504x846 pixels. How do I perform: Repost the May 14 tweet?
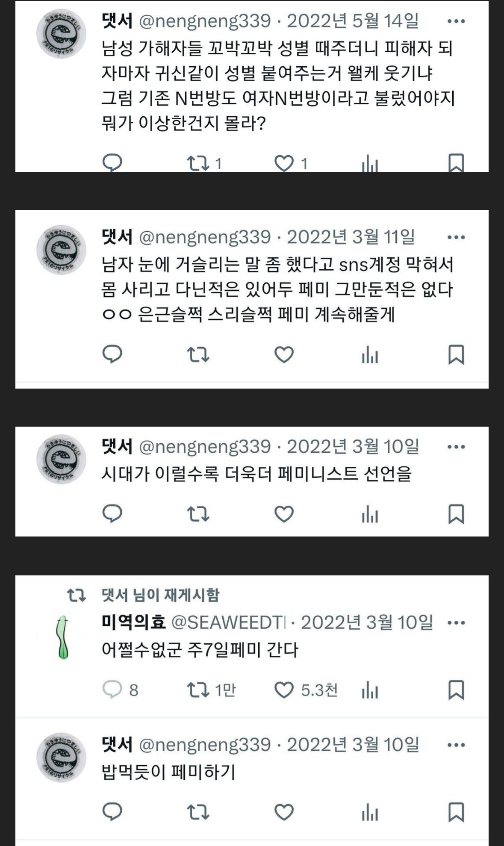[x=198, y=163]
